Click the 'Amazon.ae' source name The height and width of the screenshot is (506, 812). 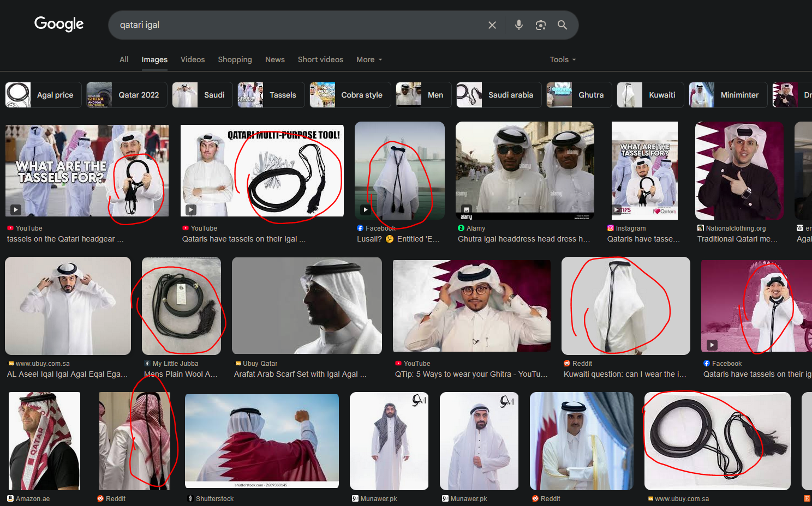[x=33, y=499]
